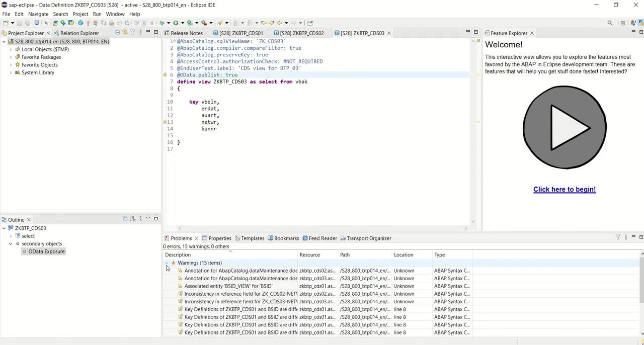Collapse ZKBTP_CDS03 in Outline
The image size is (644, 345).
(4, 228)
